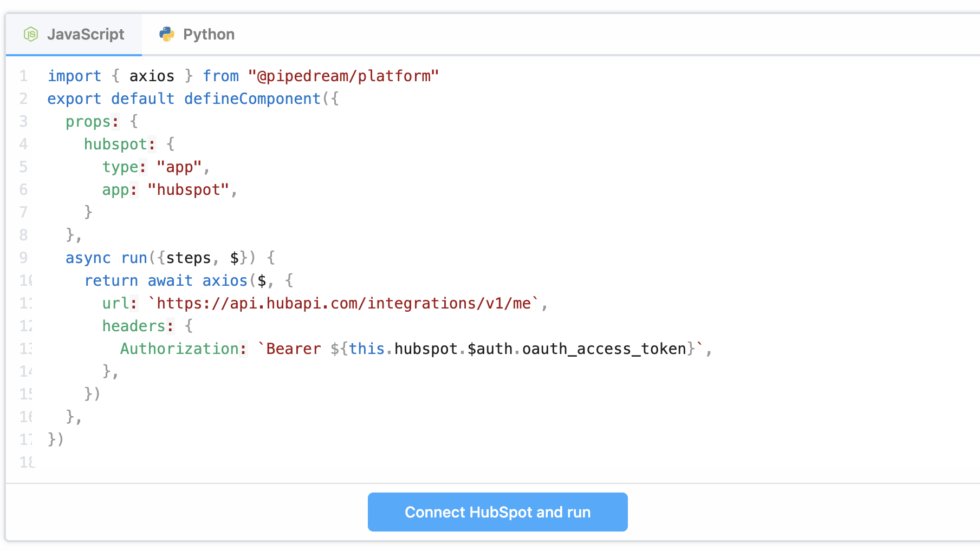
Task: Click the "@pipedream/platform" import string
Action: coord(343,76)
